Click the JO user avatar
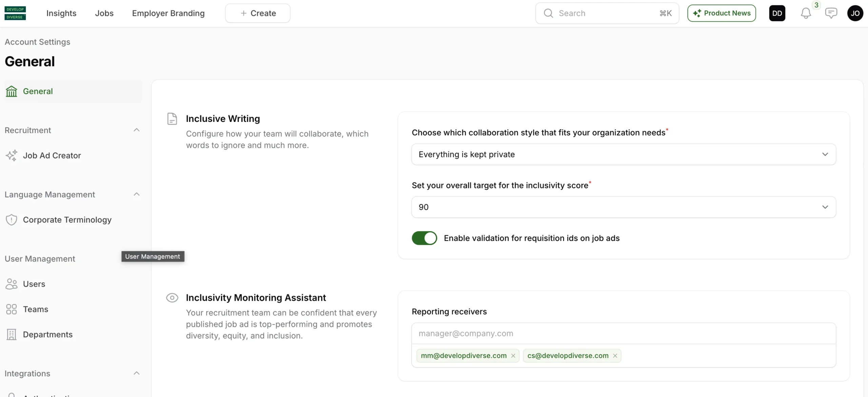Image resolution: width=868 pixels, height=397 pixels. [855, 13]
